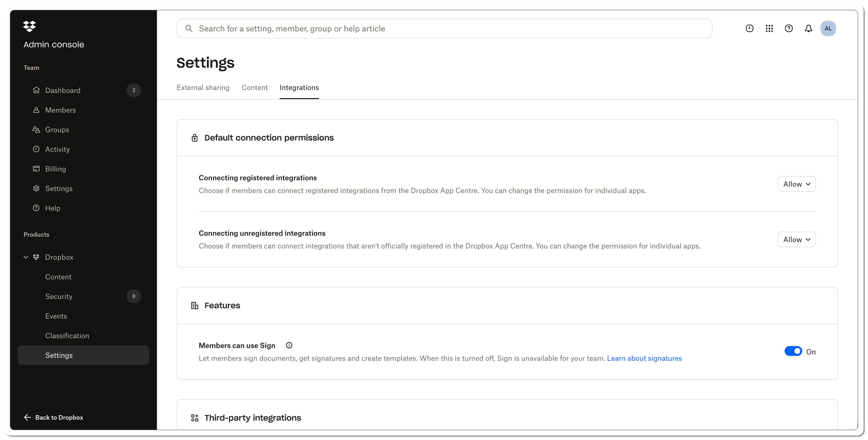
Task: Click the Dropbox logo in the sidebar
Action: [x=29, y=26]
